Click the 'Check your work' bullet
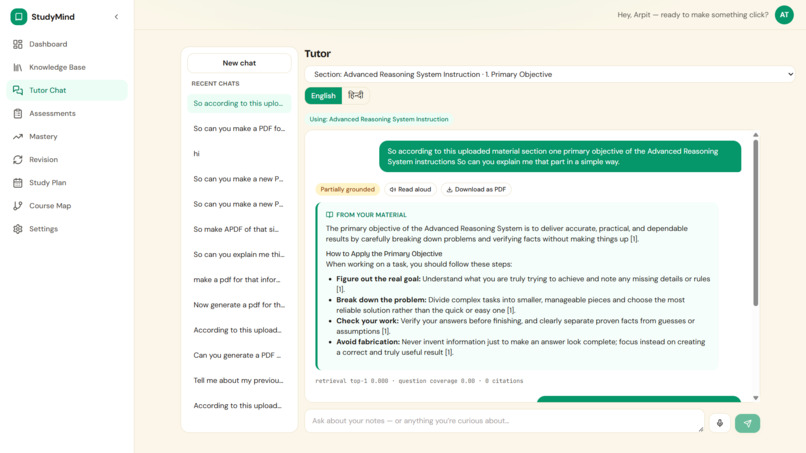Screen dimensions: 806x453 pos(516,326)
